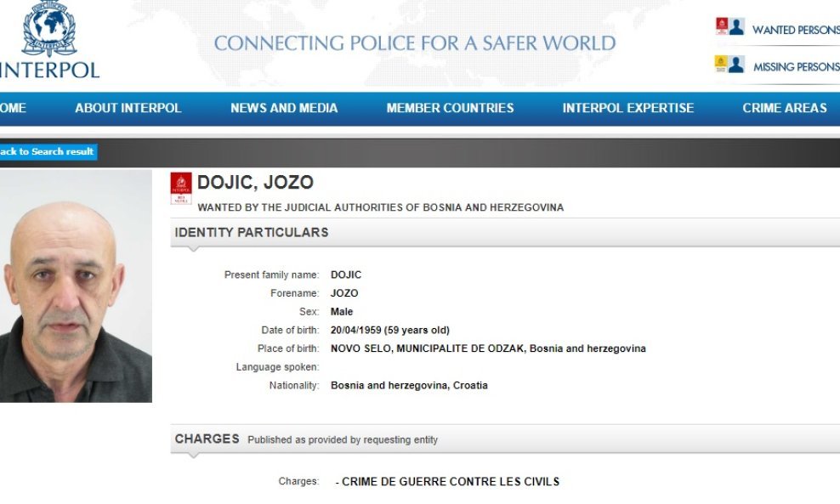Image resolution: width=840 pixels, height=504 pixels.
Task: Click the 'Forename:' label
Action: [295, 293]
